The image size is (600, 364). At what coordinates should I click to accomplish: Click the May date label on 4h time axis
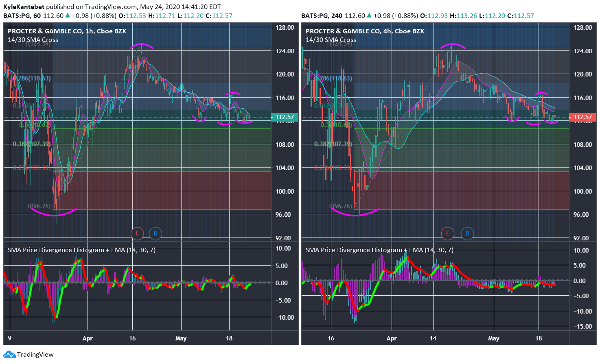pyautogui.click(x=494, y=338)
